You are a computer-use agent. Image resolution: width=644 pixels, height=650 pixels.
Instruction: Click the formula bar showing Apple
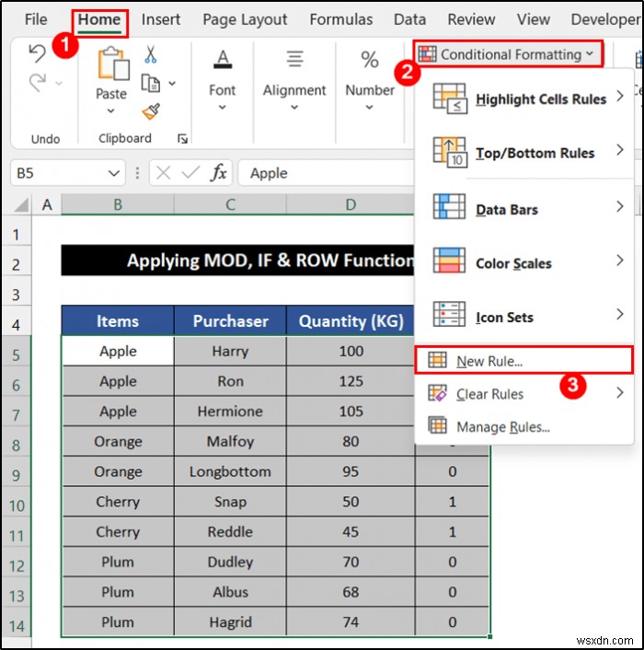(x=326, y=173)
